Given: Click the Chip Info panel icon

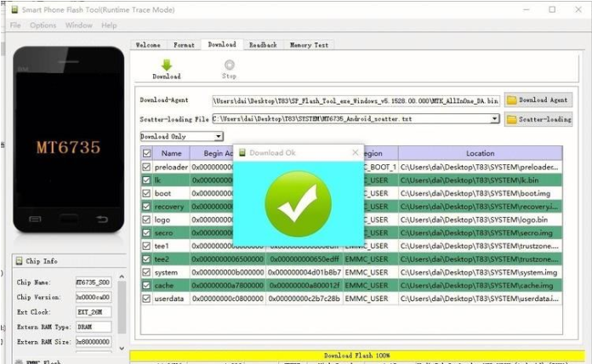Looking at the screenshot, I should 19,261.
